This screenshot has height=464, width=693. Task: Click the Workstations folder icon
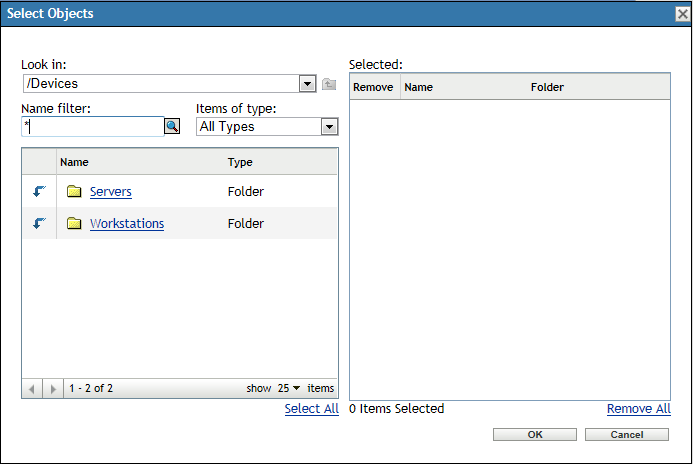(74, 224)
